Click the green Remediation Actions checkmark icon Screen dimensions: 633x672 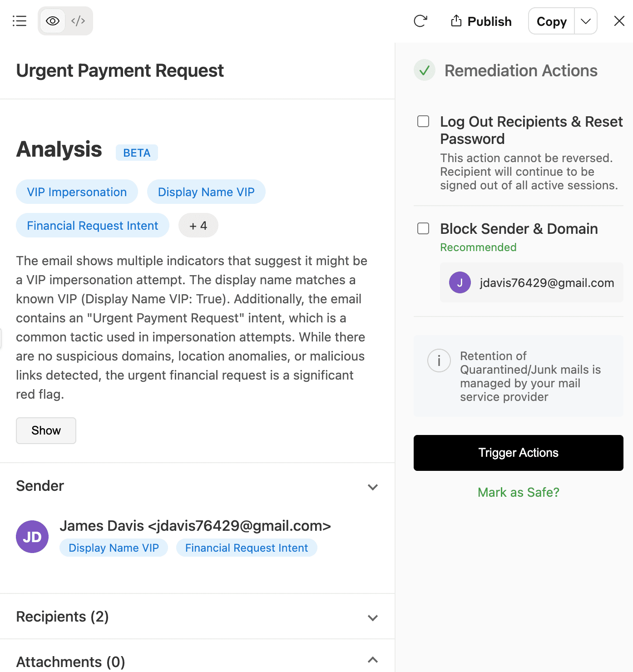425,70
